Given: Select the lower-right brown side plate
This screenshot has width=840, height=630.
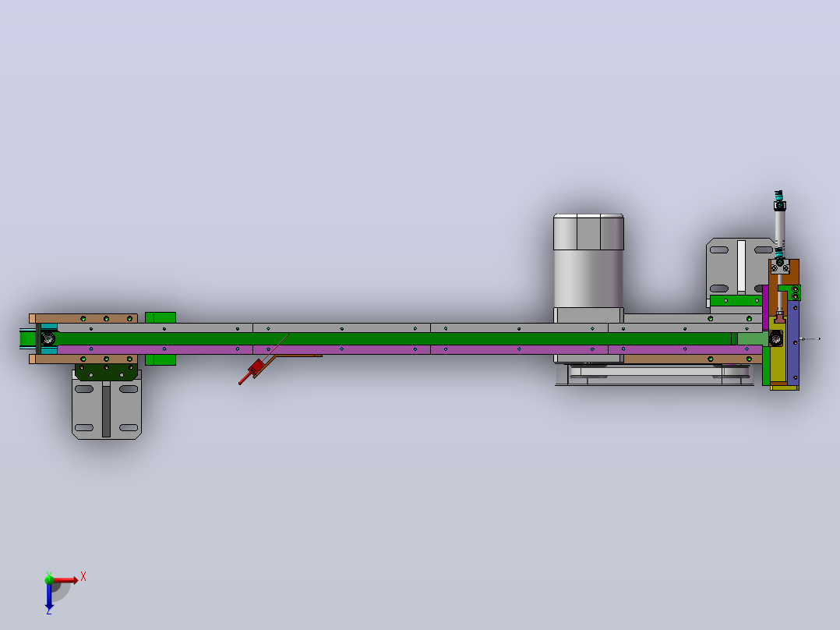Looking at the screenshot, I should pos(692,359).
